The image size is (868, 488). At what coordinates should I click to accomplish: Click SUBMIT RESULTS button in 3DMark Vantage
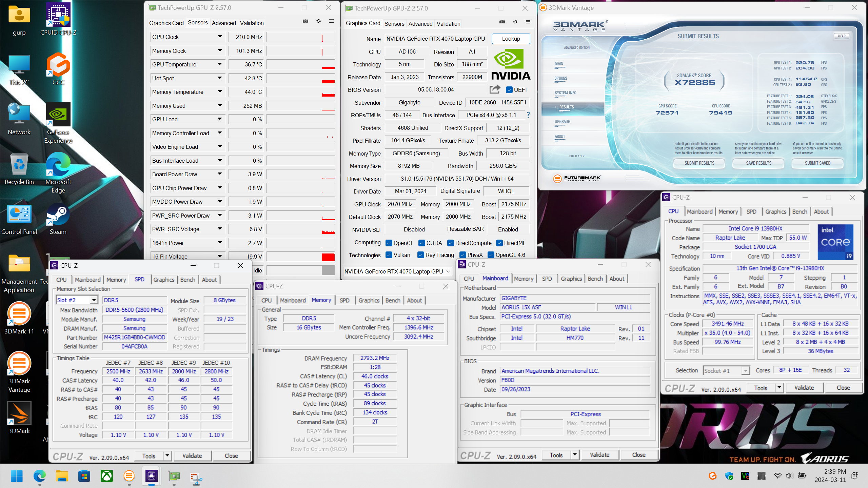coord(699,163)
